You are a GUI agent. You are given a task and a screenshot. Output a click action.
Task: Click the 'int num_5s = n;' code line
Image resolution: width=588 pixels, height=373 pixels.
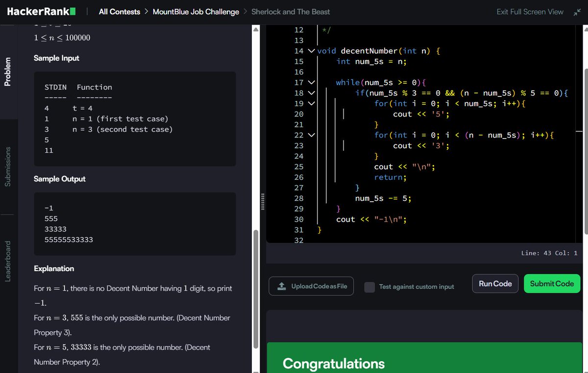(371, 61)
